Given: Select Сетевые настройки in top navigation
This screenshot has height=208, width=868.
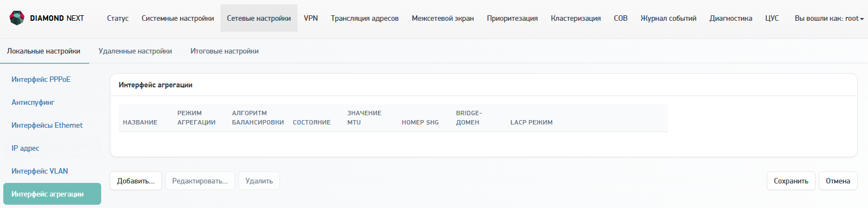Looking at the screenshot, I should (x=259, y=18).
